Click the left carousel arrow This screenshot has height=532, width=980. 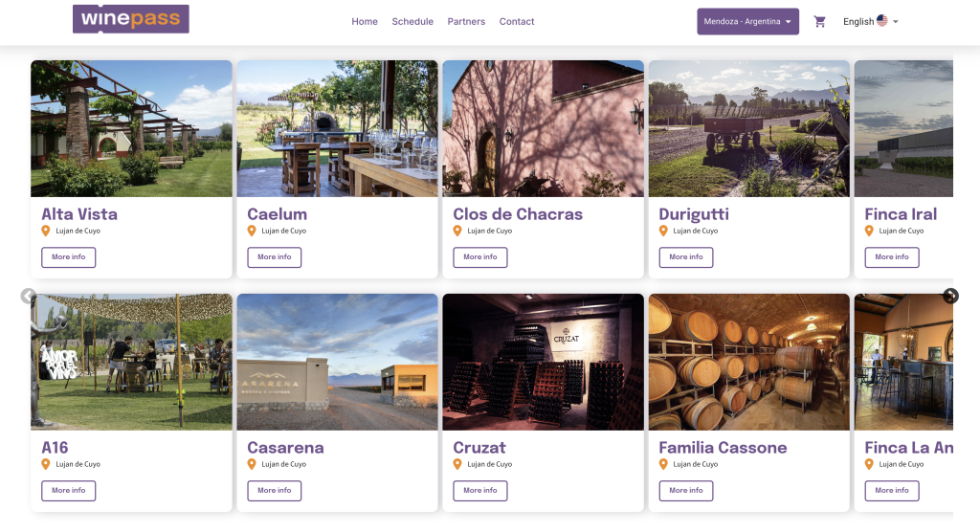pyautogui.click(x=29, y=296)
